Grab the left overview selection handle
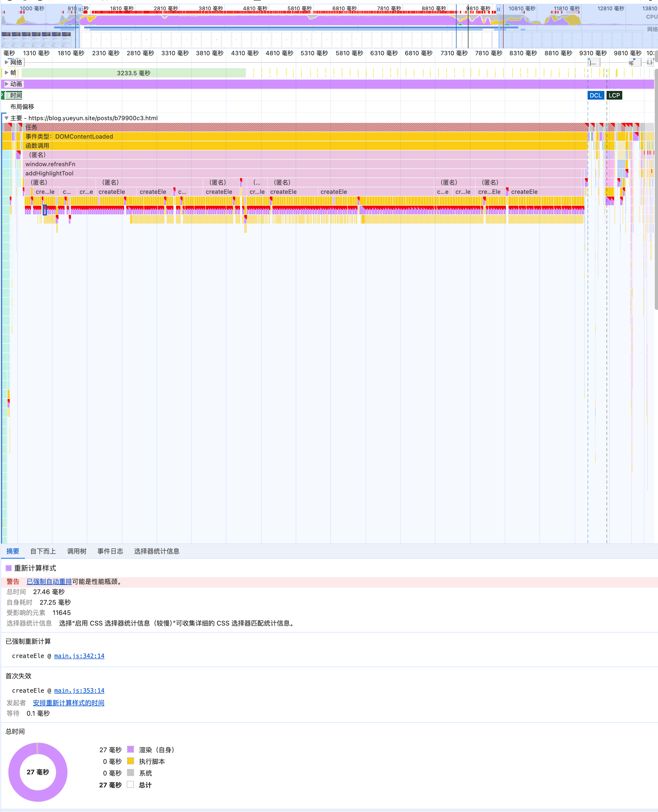Viewport: 658px width, 812px height. [80, 9]
